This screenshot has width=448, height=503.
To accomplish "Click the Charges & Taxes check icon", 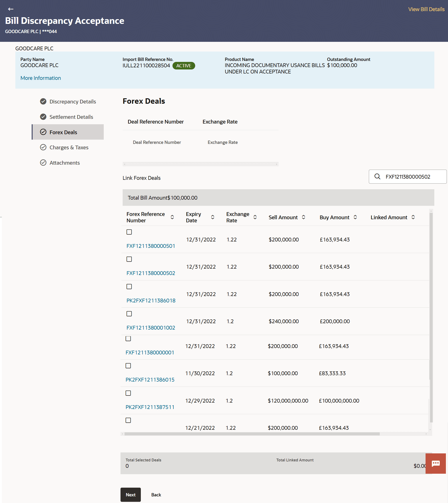I will coord(43,147).
